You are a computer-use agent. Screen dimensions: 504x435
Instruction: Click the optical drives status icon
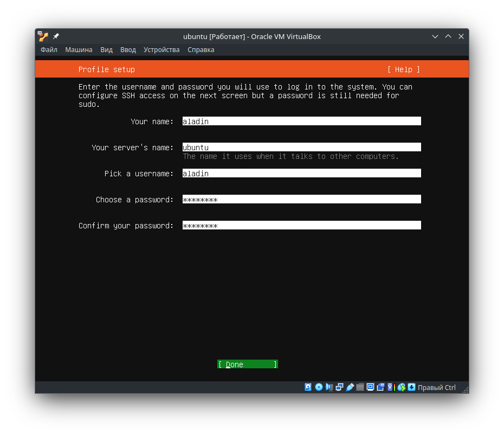(319, 387)
